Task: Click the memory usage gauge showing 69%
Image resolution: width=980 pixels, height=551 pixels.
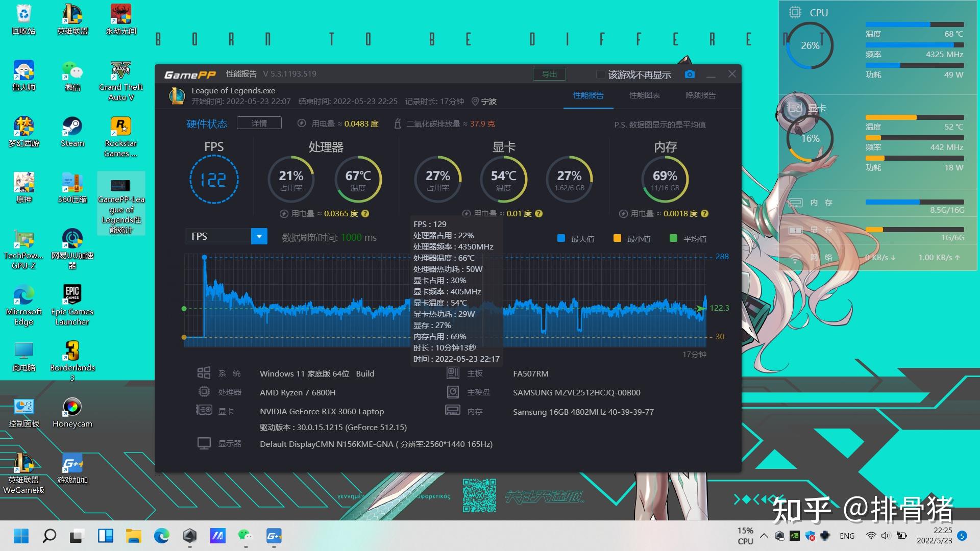Action: (665, 180)
